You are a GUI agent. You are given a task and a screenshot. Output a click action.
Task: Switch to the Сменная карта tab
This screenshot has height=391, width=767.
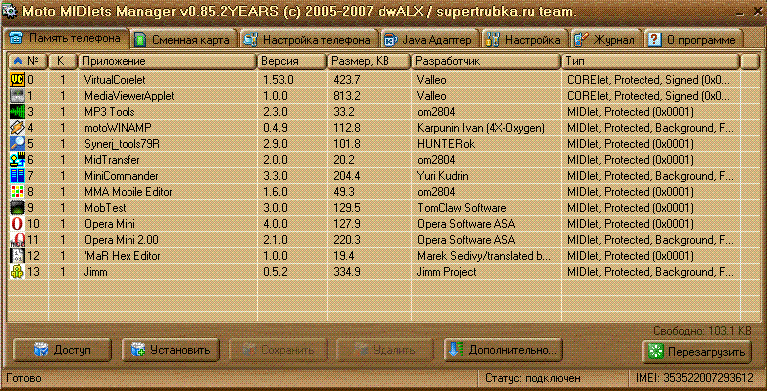pyautogui.click(x=183, y=40)
